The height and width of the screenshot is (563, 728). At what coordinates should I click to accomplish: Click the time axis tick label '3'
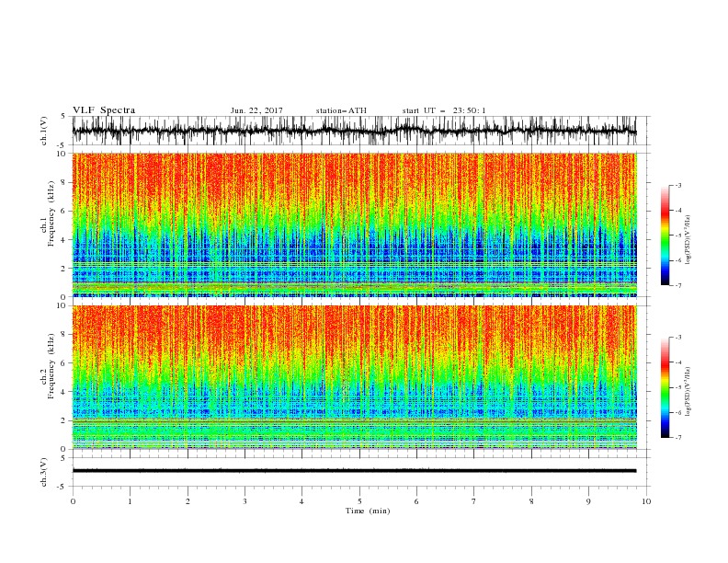[245, 501]
